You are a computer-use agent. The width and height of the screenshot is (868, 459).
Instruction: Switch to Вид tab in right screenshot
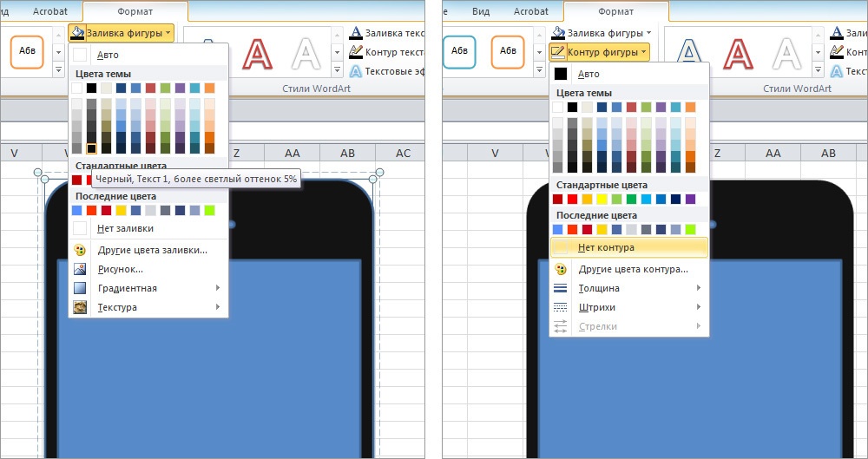point(481,11)
